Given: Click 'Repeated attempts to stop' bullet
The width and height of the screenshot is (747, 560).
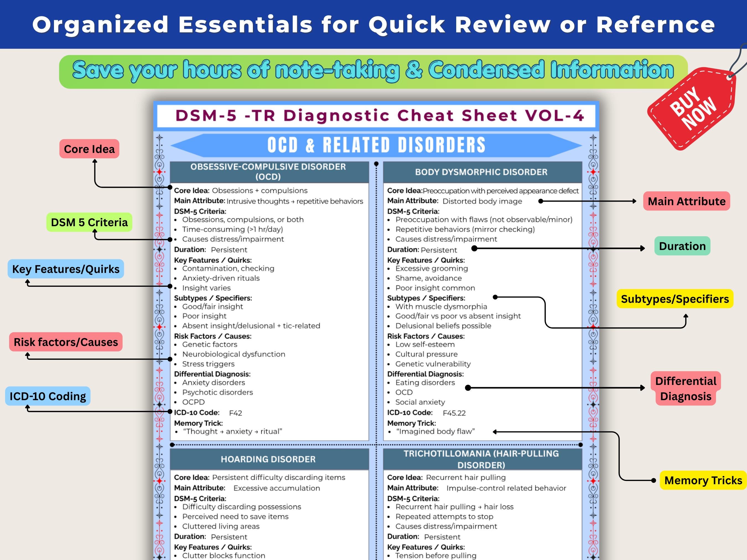Looking at the screenshot, I should [x=444, y=517].
